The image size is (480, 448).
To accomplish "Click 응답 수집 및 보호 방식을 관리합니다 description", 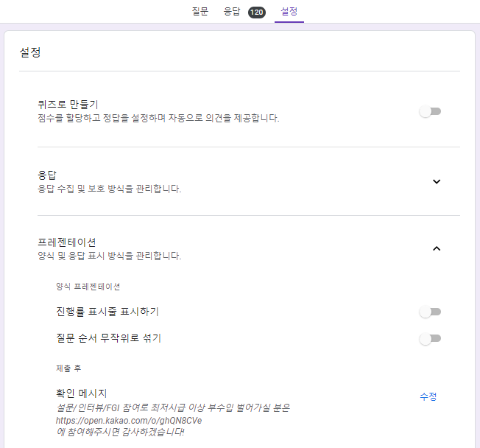I will (x=109, y=189).
